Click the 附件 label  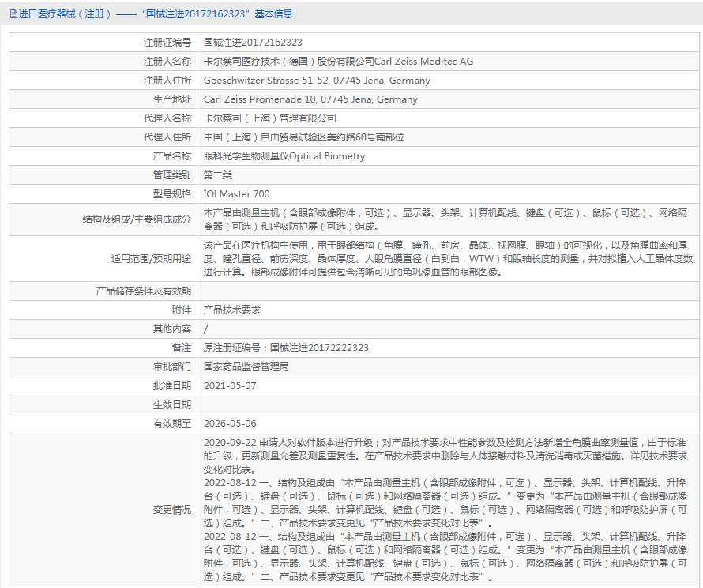[x=182, y=310]
